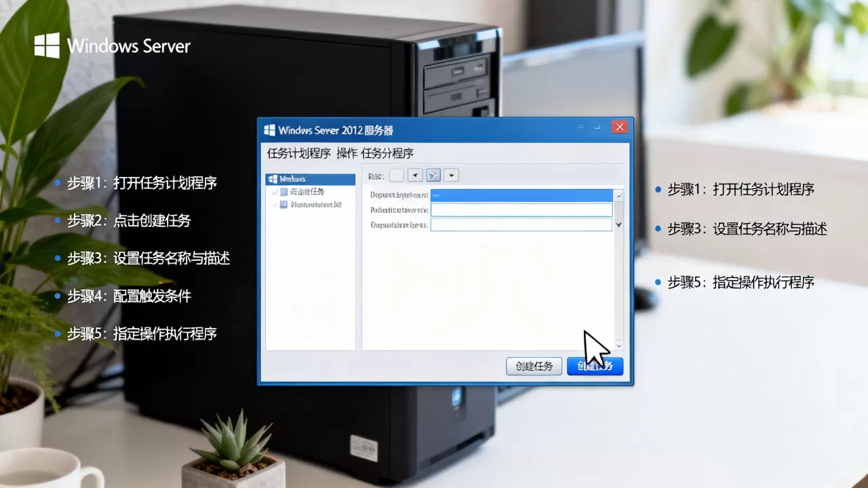Click 步骤1：打开任务计划程序 in the right list

coord(741,190)
